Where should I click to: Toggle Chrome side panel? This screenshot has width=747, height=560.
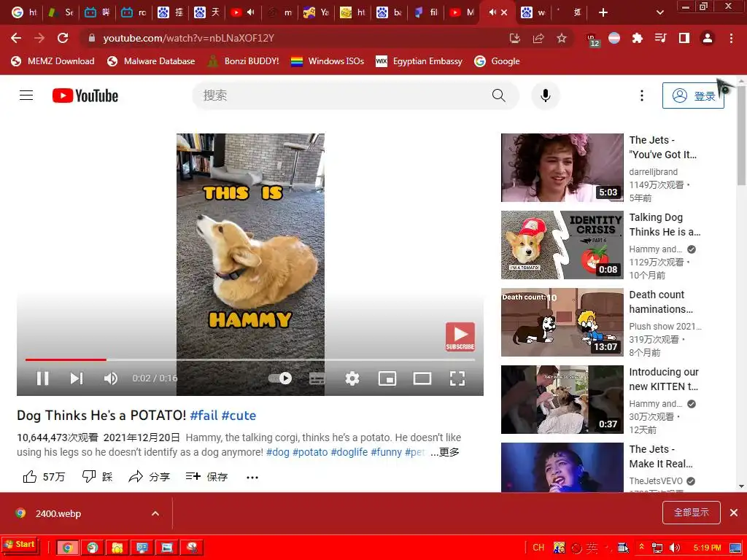click(684, 38)
